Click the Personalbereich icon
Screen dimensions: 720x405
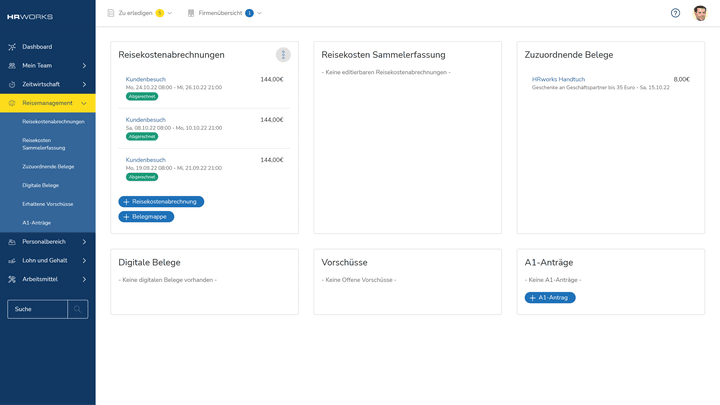pos(12,242)
